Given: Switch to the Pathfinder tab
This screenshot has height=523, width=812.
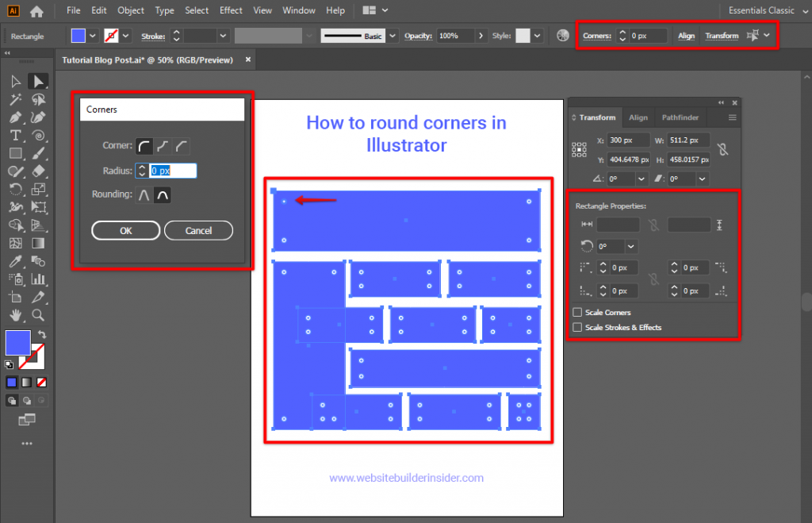Looking at the screenshot, I should tap(680, 117).
